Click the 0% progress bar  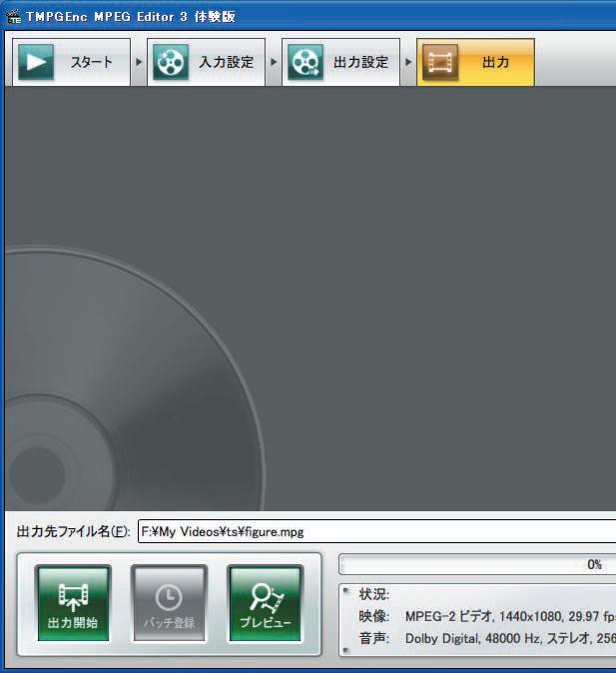point(477,564)
